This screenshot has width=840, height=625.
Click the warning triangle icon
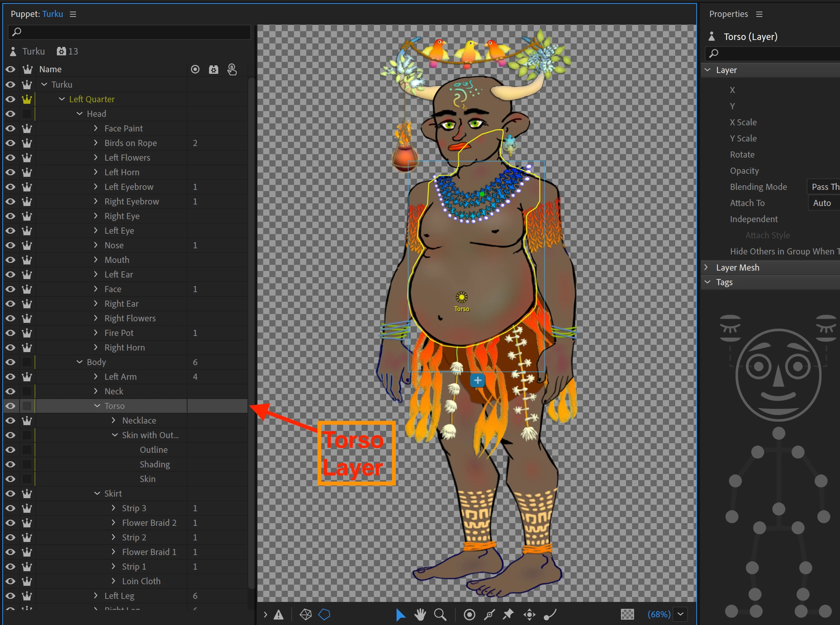(x=279, y=615)
